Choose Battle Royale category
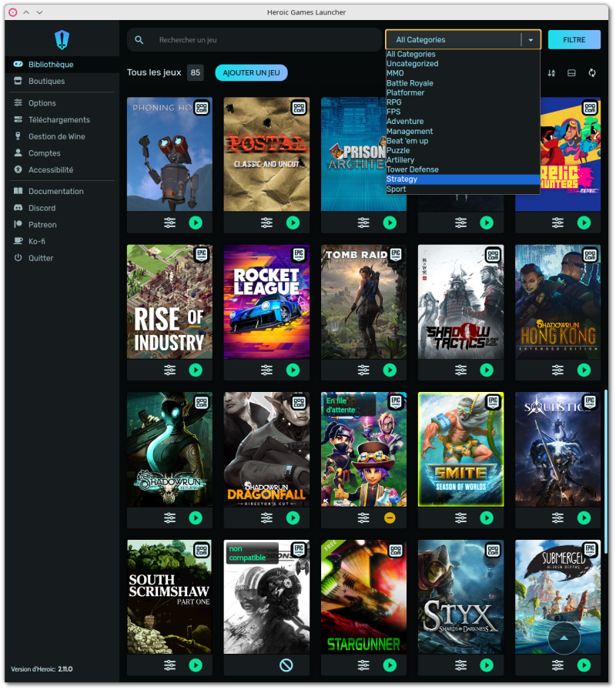 click(463, 83)
